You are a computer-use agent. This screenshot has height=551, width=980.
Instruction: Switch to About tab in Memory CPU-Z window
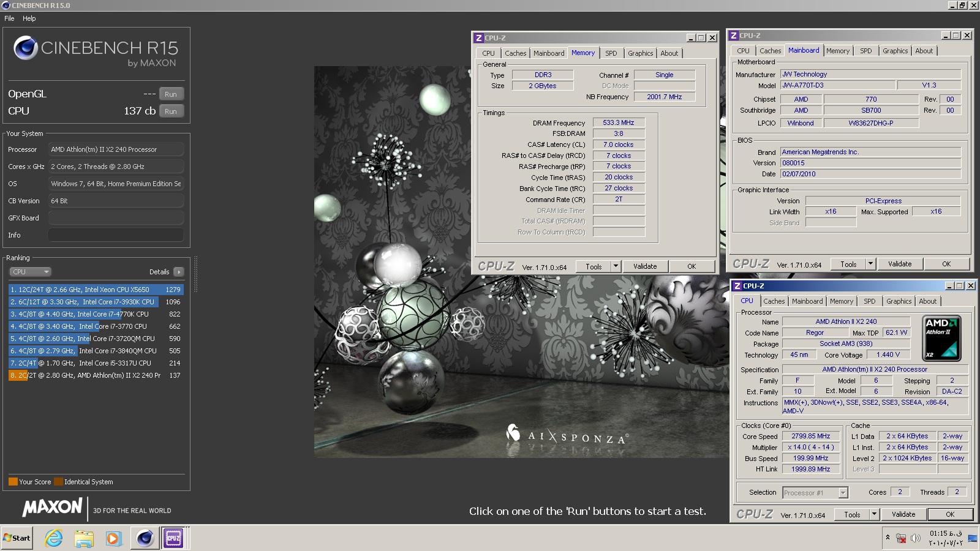point(669,53)
